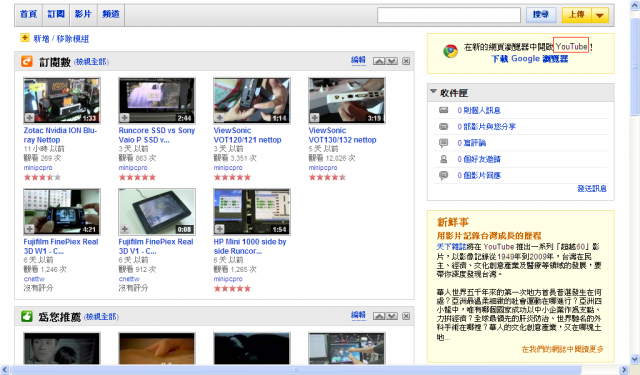Screen dimensions: 640x375
Task: Open the 訂閱 tab
Action: [56, 14]
